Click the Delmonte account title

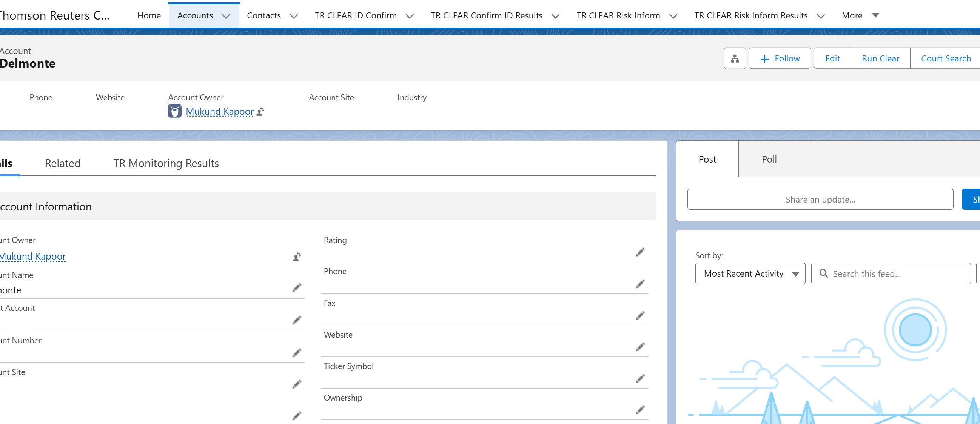[x=28, y=63]
